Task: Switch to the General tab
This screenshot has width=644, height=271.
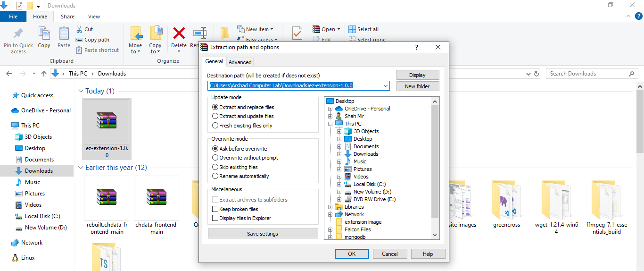Action: 214,61
